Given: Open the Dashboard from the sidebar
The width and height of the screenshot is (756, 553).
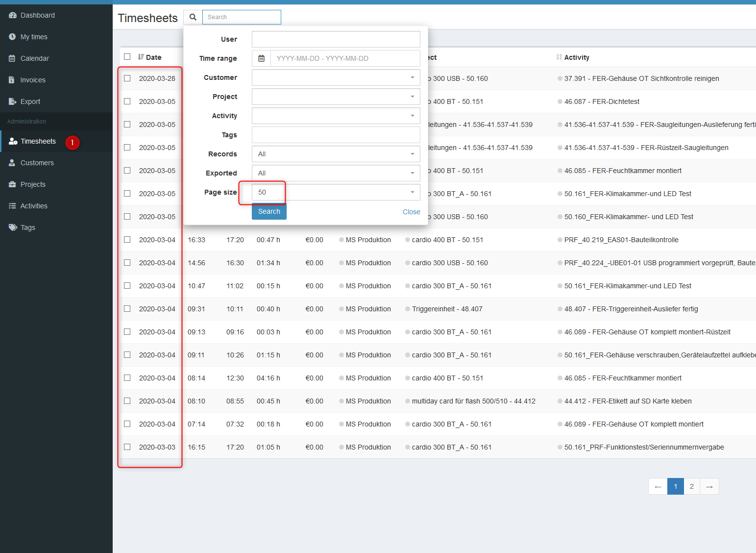Looking at the screenshot, I should point(37,15).
